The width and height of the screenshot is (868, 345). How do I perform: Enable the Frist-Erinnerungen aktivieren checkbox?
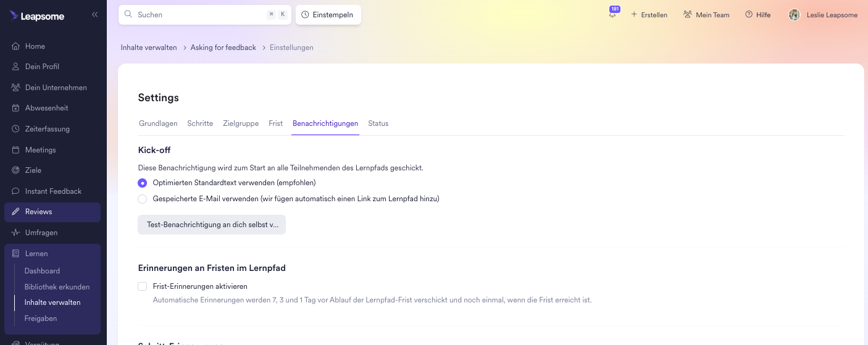coord(143,286)
